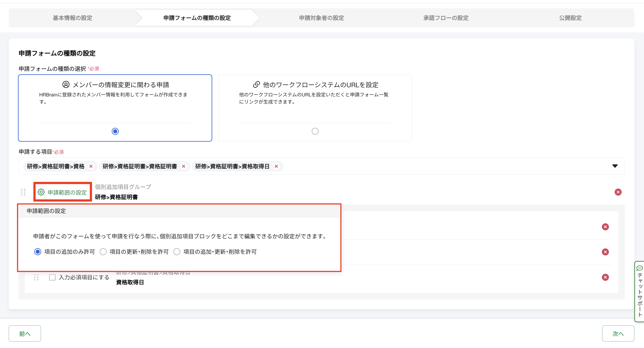Screen dimensions: 644x348
Task: Select 項目の更新・削除を許可 radio option
Action: [x=103, y=252]
